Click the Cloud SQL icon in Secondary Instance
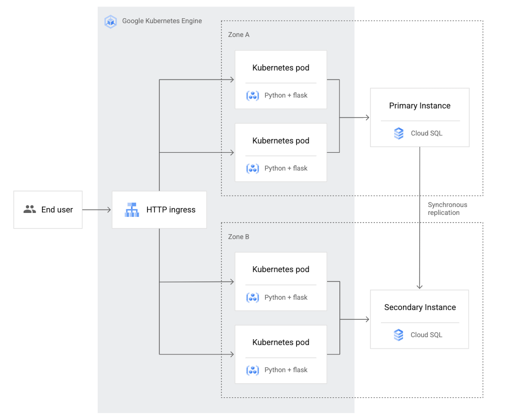The width and height of the screenshot is (519, 420). [399, 335]
